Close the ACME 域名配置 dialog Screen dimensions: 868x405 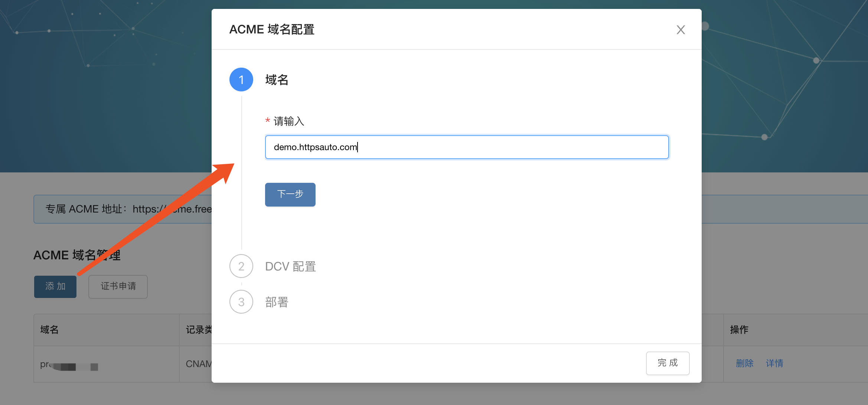coord(681,30)
